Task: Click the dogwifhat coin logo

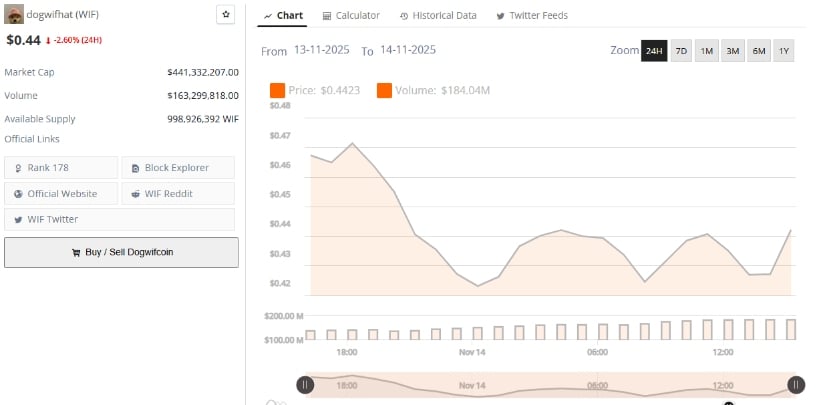Action: (x=14, y=15)
